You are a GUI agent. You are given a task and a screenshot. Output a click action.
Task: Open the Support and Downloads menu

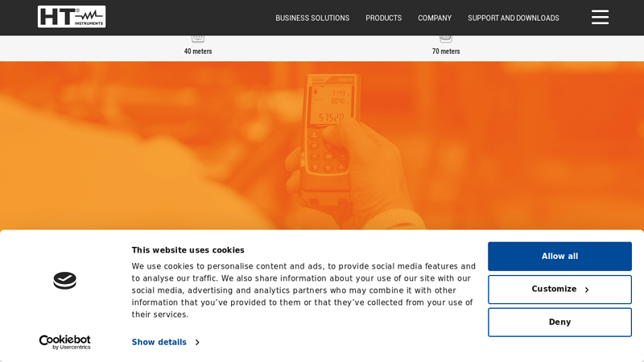514,18
